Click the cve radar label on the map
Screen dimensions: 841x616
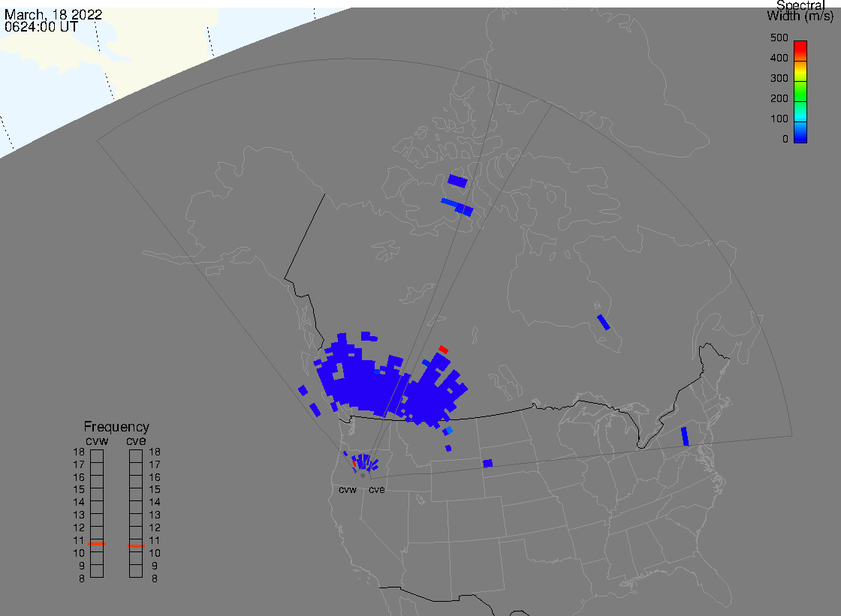[376, 490]
